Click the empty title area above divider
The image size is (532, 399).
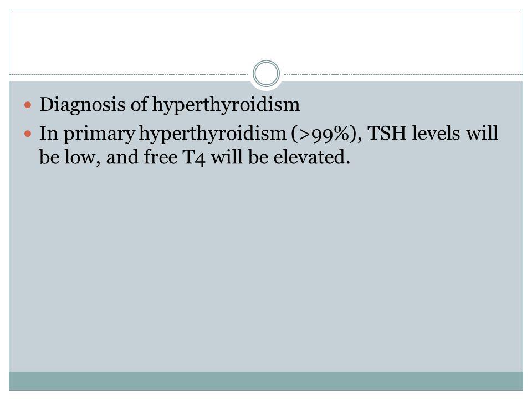[x=266, y=37]
